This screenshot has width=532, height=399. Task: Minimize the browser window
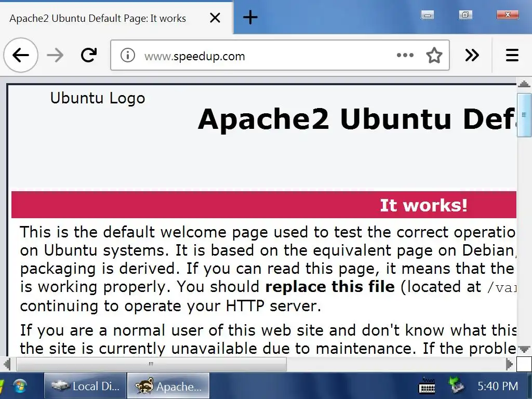(x=427, y=15)
